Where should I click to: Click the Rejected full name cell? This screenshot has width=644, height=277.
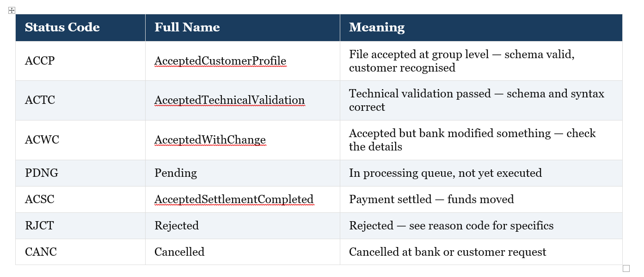click(243, 226)
